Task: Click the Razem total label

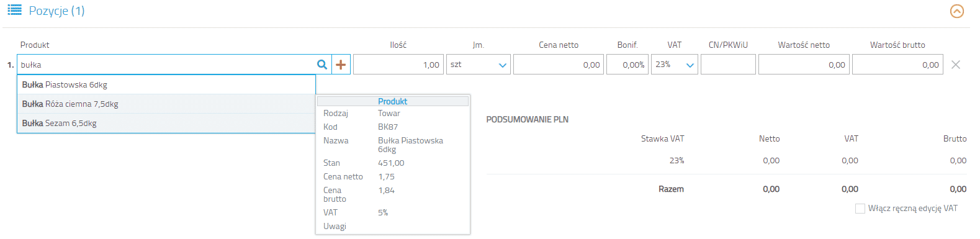Action: (x=671, y=189)
